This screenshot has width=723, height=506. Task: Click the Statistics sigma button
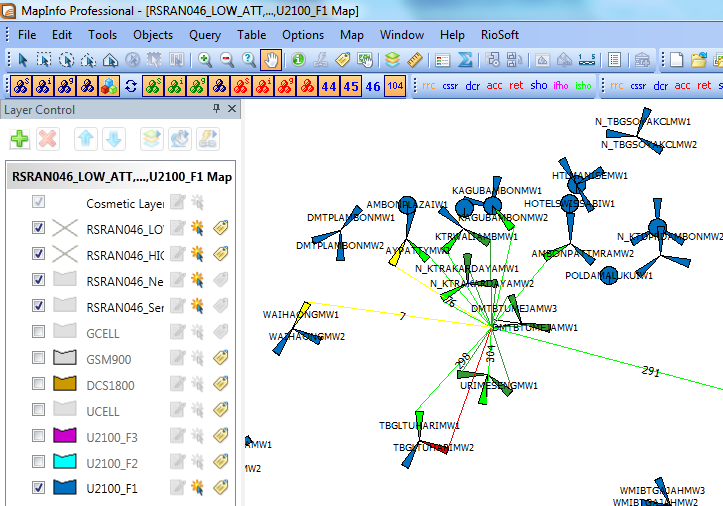[465, 60]
